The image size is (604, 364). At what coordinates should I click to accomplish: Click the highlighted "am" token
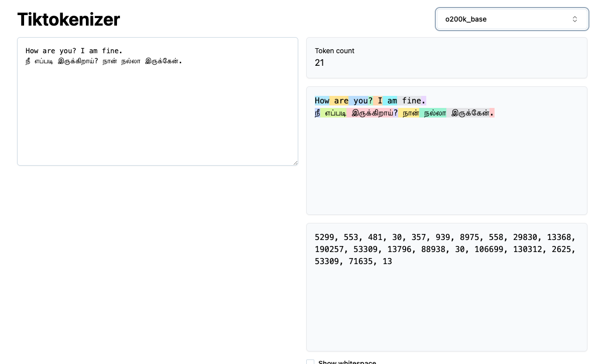pos(390,101)
